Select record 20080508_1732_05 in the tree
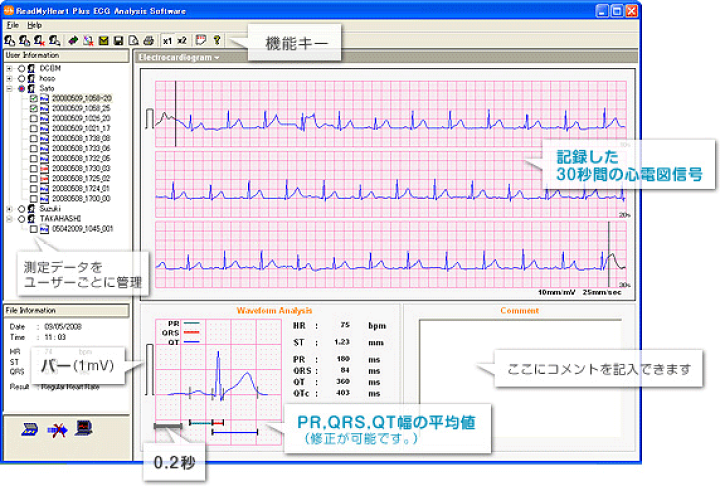The height and width of the screenshot is (486, 720). pyautogui.click(x=81, y=158)
